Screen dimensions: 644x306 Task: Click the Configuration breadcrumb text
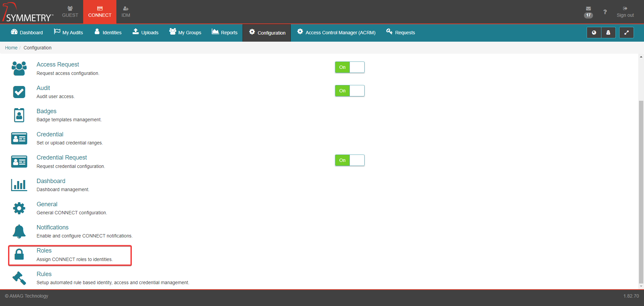(38, 48)
